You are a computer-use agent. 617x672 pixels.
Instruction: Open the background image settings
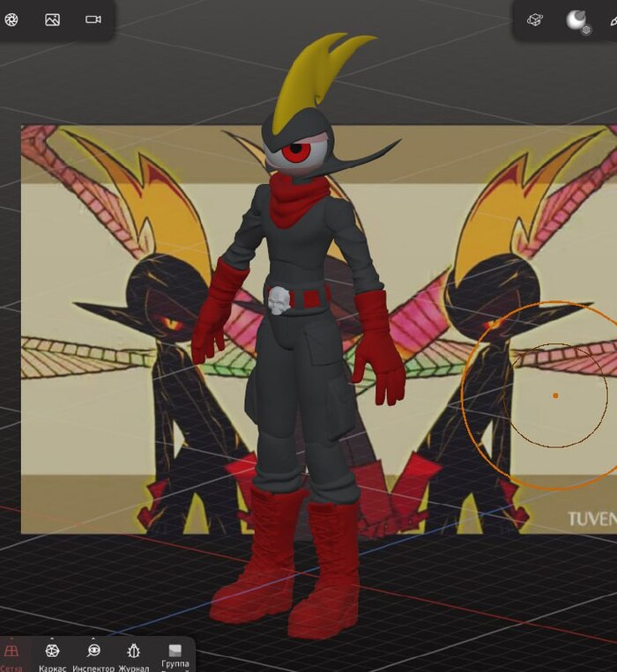(52, 19)
